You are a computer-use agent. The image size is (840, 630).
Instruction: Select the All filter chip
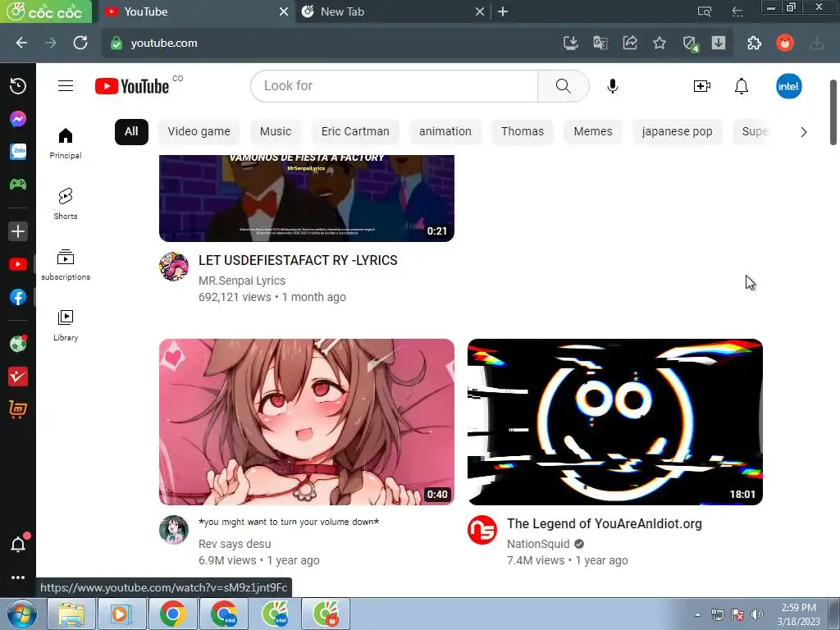[x=131, y=132]
